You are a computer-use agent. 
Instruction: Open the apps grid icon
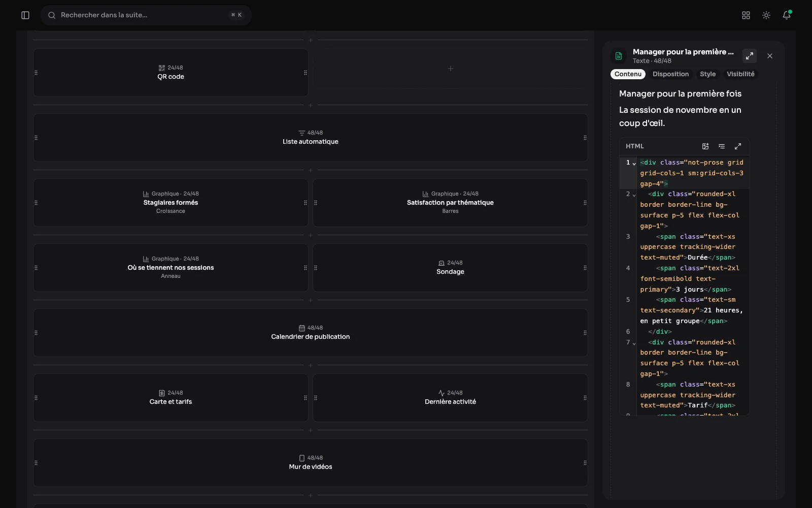746,15
